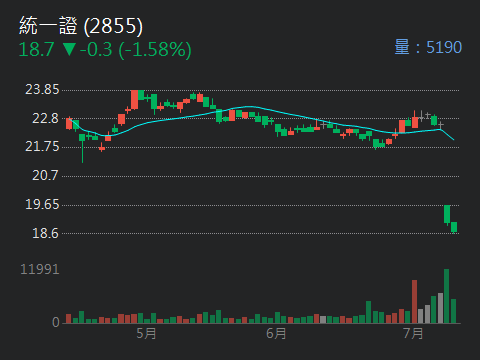The width and height of the screenshot is (480, 360).
Task: Click the volume label 量：5190
Action: (428, 47)
